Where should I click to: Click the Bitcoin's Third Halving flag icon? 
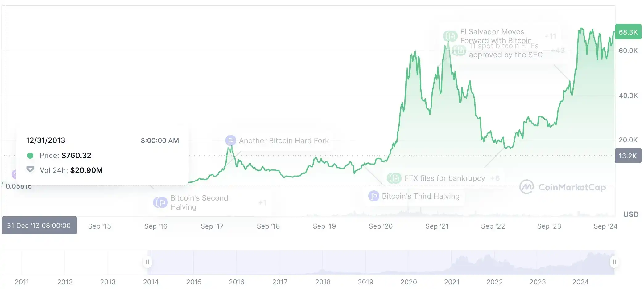(x=374, y=196)
